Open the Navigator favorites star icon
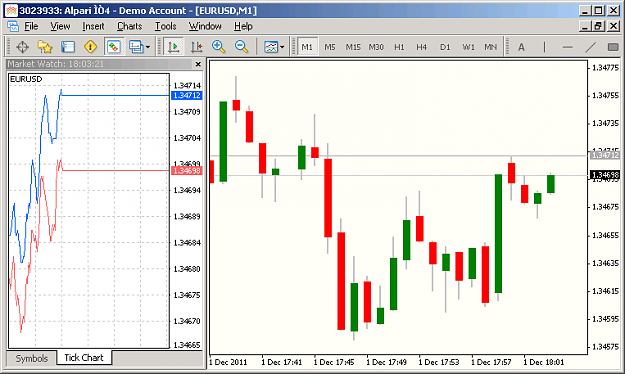The image size is (625, 374). pyautogui.click(x=45, y=47)
